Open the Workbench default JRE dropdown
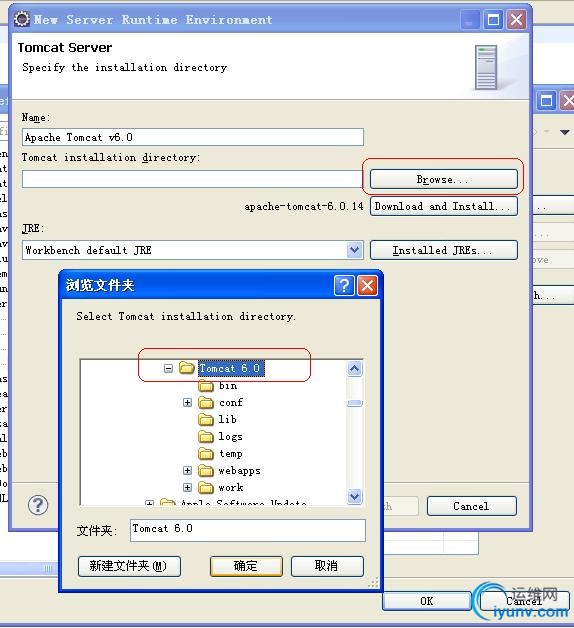 tap(354, 250)
